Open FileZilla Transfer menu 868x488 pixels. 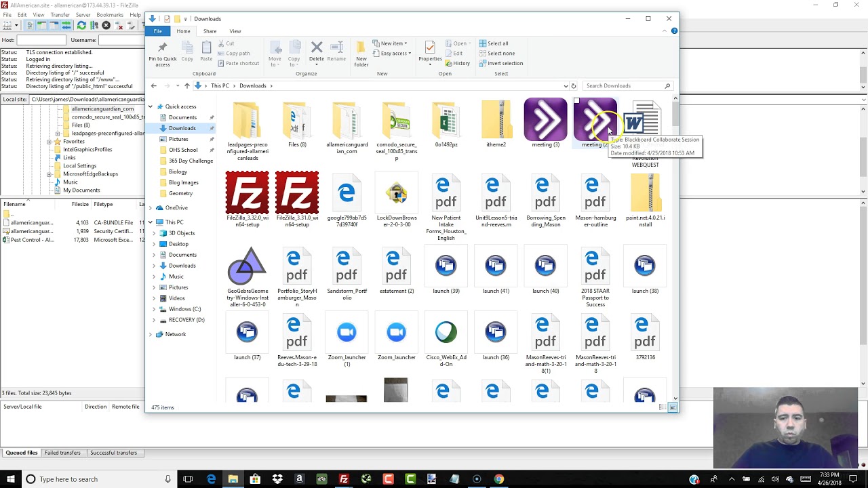[60, 15]
